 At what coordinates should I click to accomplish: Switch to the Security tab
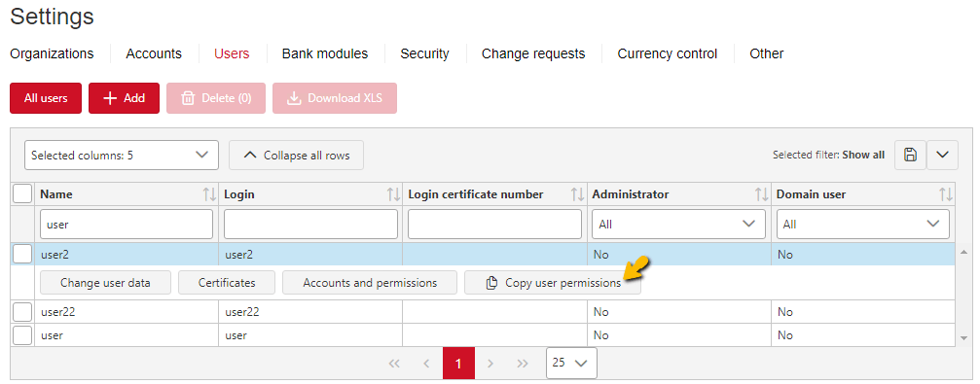point(424,53)
